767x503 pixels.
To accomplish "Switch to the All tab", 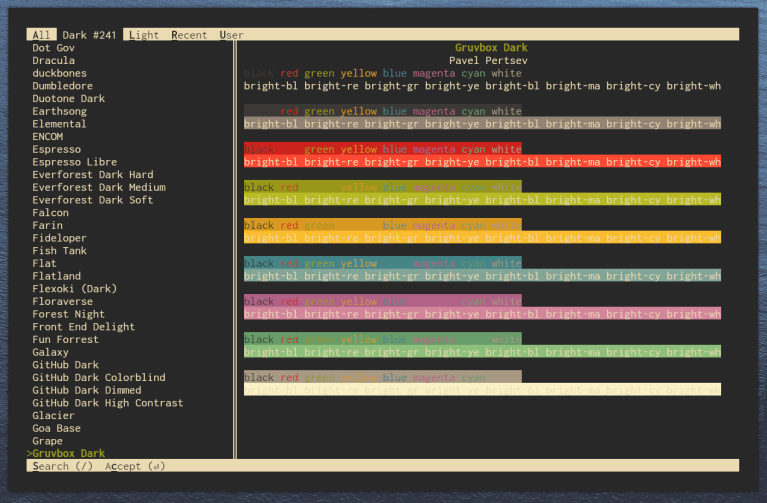I will click(x=42, y=35).
